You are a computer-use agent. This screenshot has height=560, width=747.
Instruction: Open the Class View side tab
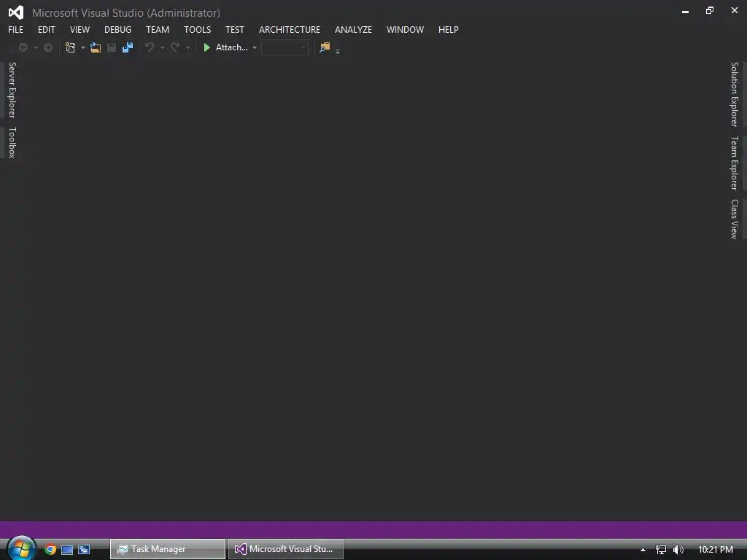735,219
